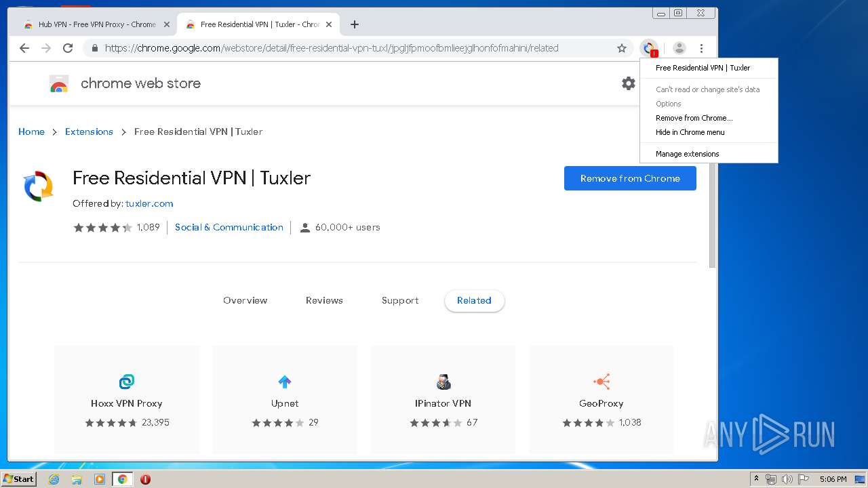This screenshot has height=488, width=868.
Task: Open Manage extensions from context menu
Action: 709,154
